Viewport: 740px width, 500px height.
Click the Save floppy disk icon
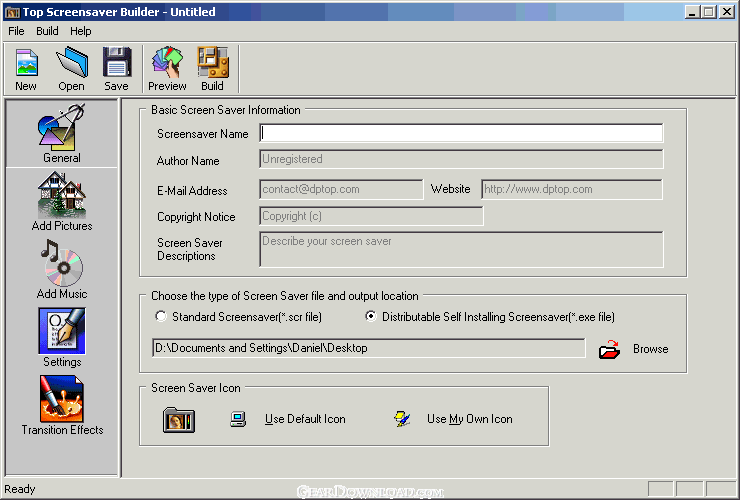click(117, 62)
